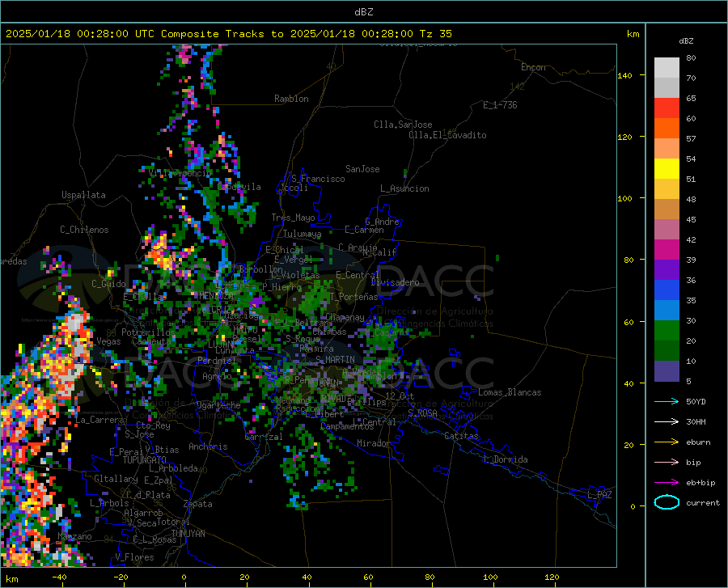Click the 'Tres_Mayo' map label
The image size is (728, 588).
click(293, 218)
